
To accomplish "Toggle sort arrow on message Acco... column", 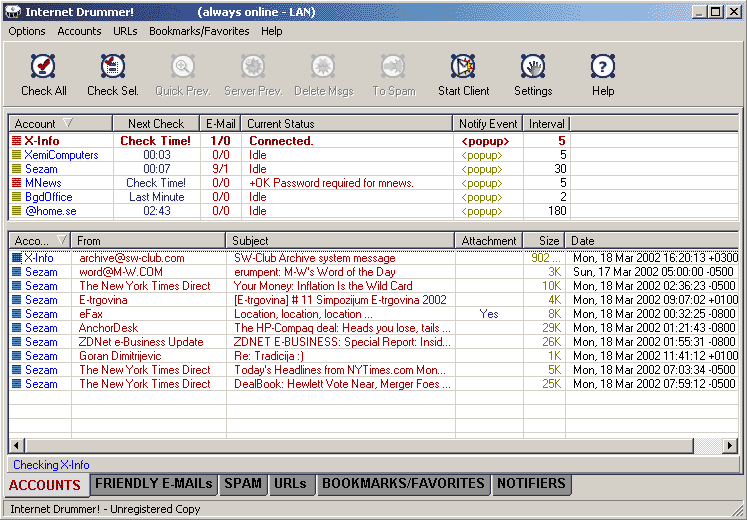I will [x=61, y=240].
